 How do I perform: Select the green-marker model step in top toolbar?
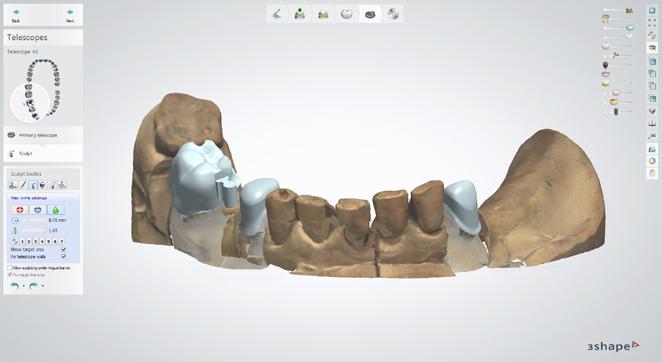300,14
